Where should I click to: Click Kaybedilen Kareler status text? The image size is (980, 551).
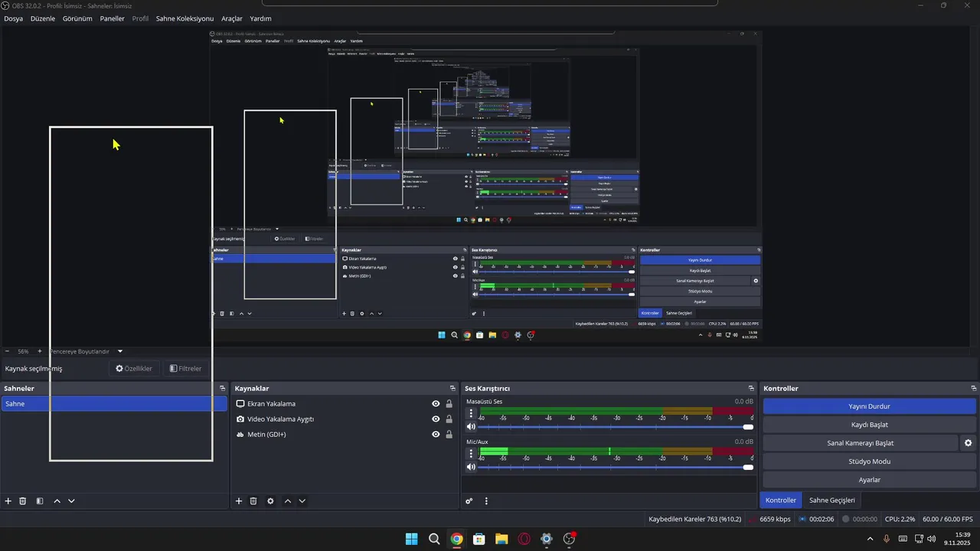694,520
